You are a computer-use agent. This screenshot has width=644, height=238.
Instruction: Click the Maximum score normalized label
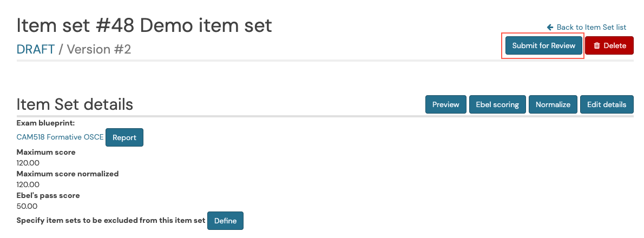click(67, 174)
